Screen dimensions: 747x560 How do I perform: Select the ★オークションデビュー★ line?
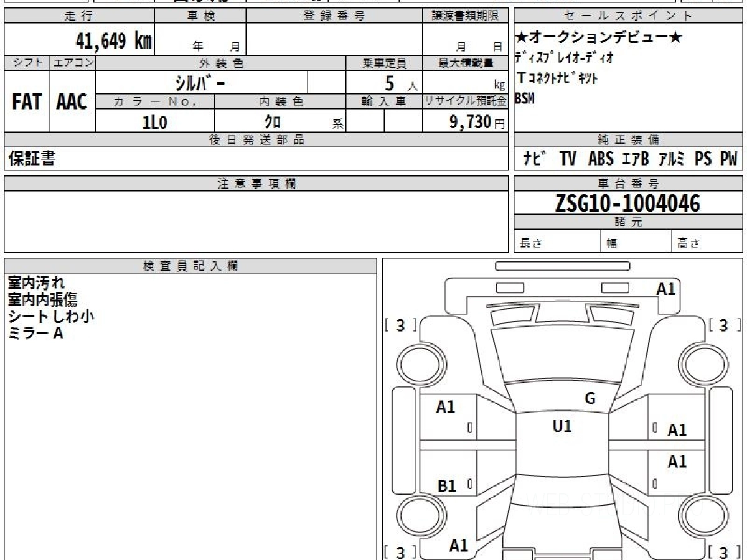pyautogui.click(x=598, y=39)
